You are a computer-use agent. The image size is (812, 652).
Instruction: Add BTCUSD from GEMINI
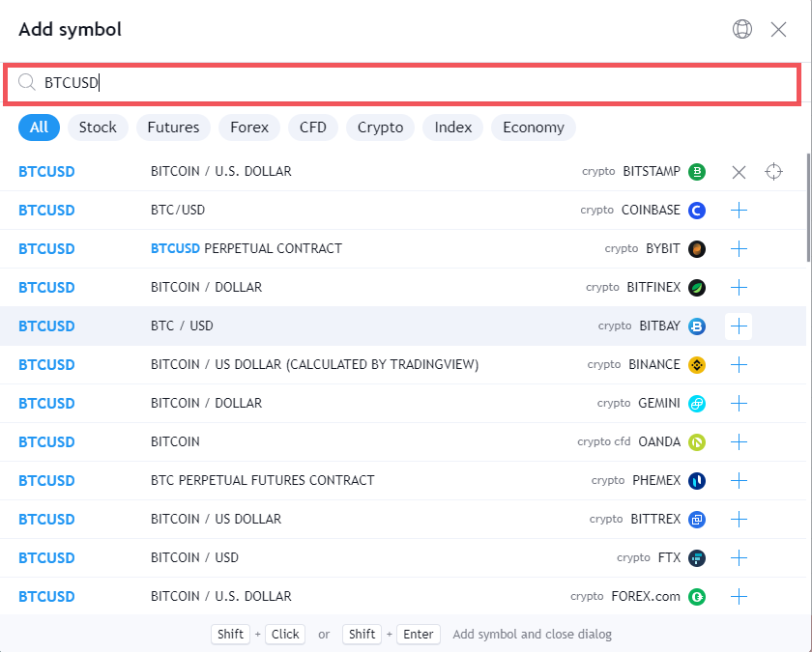739,403
